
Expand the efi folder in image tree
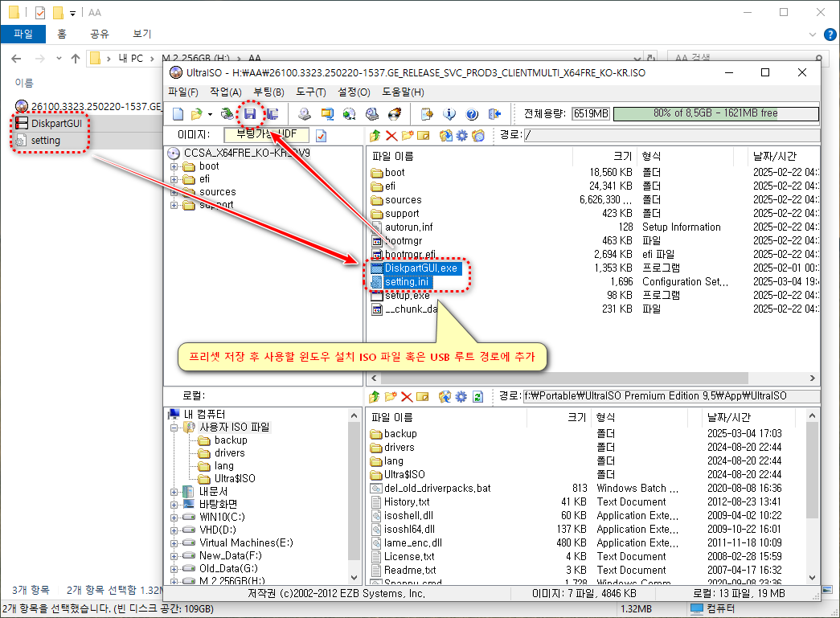pyautogui.click(x=174, y=179)
